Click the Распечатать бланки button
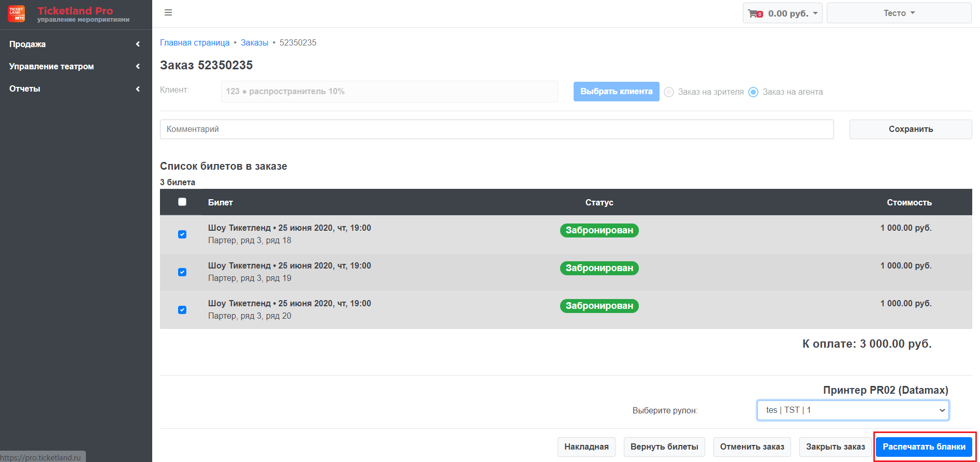 tap(924, 447)
